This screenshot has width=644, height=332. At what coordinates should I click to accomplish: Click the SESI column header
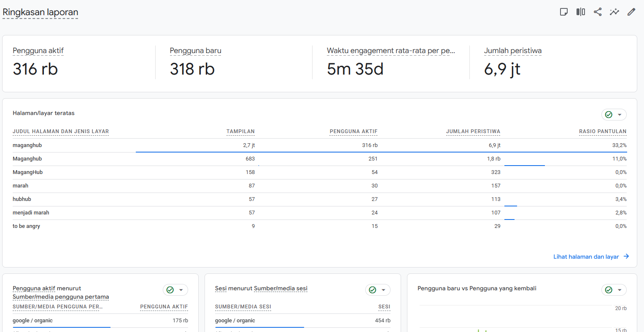click(384, 307)
